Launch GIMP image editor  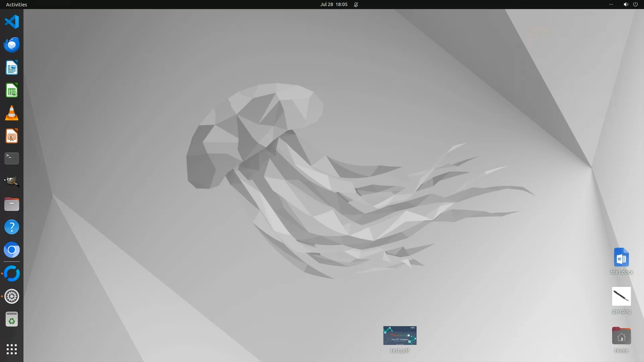point(12,181)
